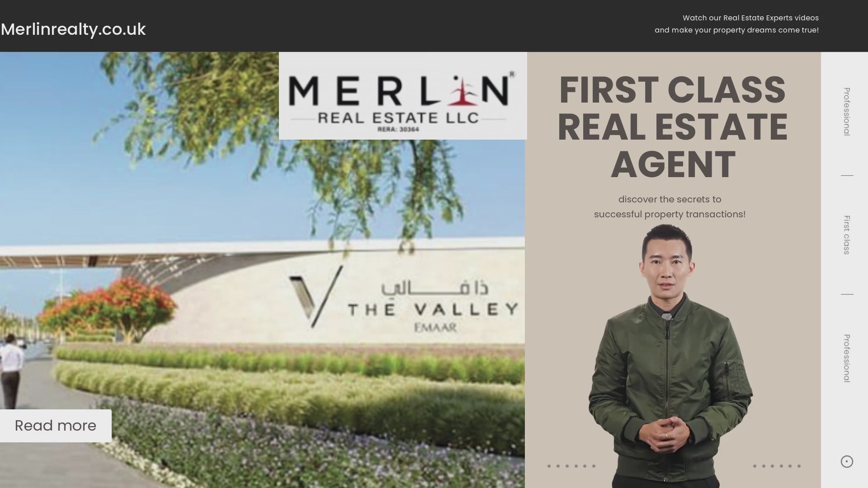Click the right row of dots indicator
Viewport: 868px width, 488px height.
point(777,466)
